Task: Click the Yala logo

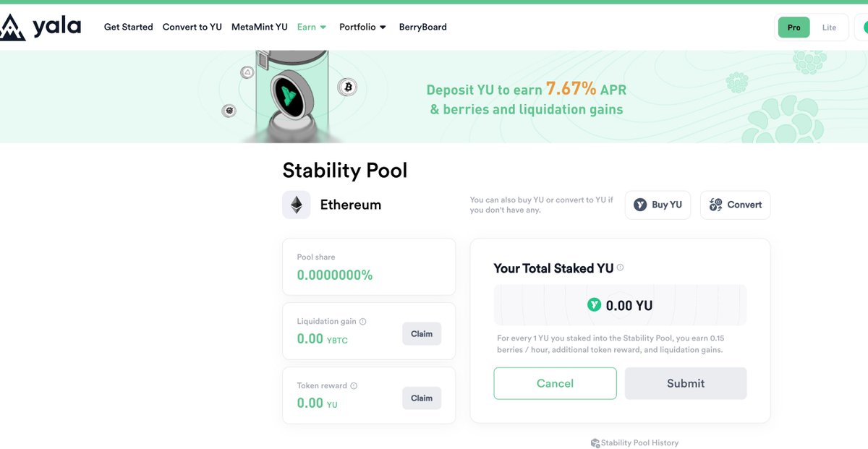Action: [41, 27]
